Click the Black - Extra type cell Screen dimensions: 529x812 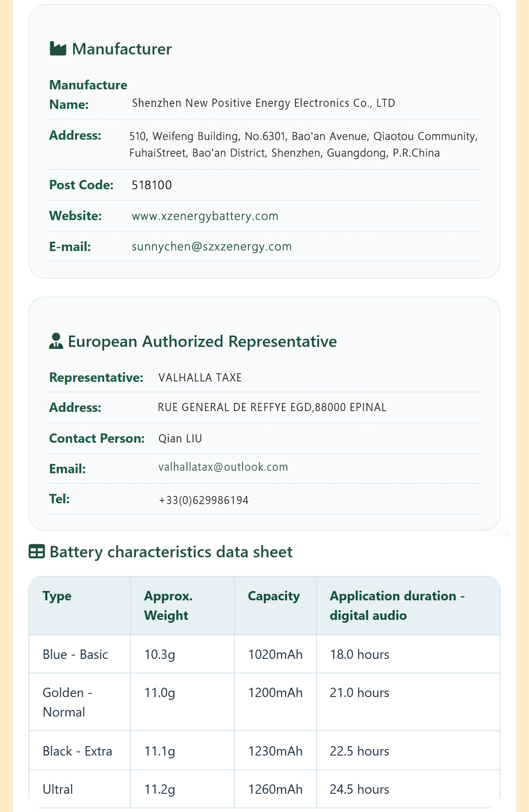point(80,751)
